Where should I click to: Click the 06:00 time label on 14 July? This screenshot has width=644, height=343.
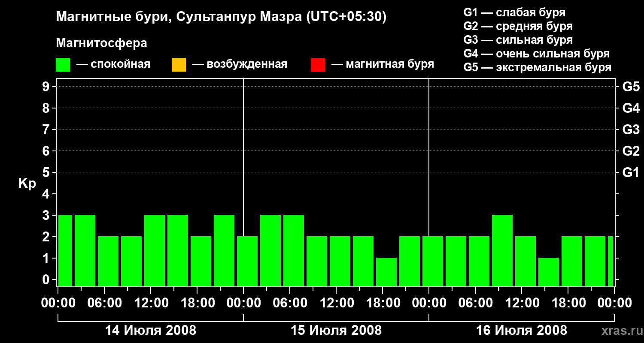point(104,303)
